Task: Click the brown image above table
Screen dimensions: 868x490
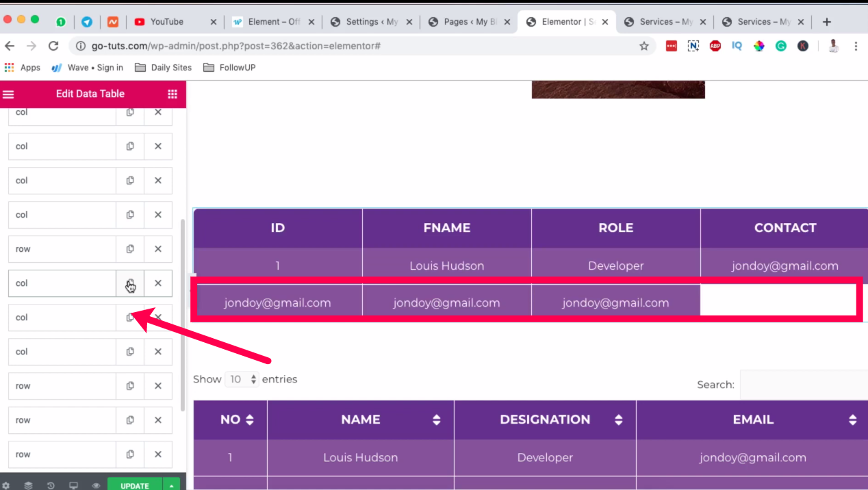Action: click(x=618, y=90)
